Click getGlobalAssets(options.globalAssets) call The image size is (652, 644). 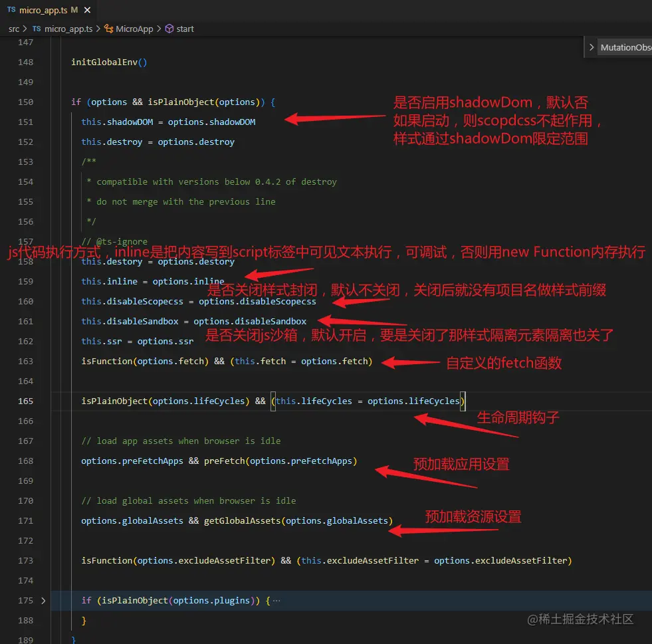(x=298, y=520)
